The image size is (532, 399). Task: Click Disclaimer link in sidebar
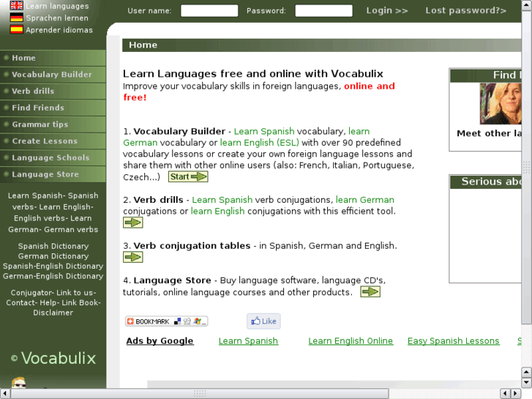(53, 313)
